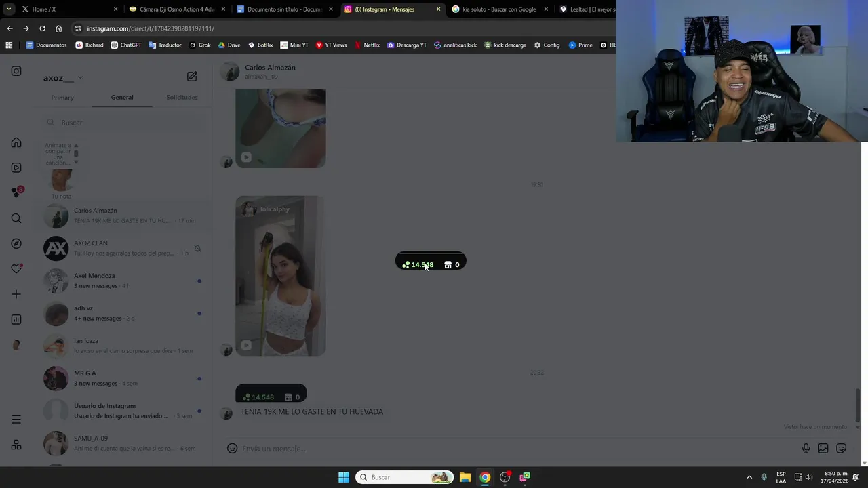
Task: View site information icon in address bar
Action: (x=78, y=28)
